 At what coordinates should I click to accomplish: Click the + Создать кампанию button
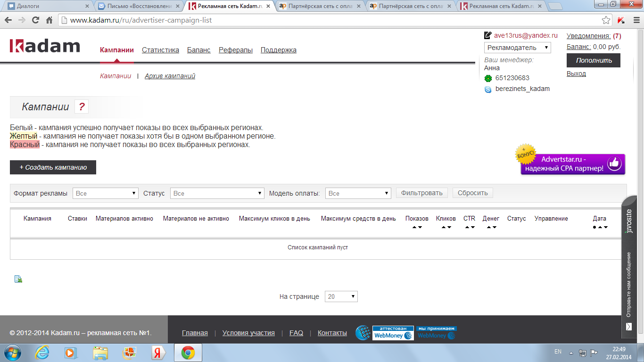[53, 167]
